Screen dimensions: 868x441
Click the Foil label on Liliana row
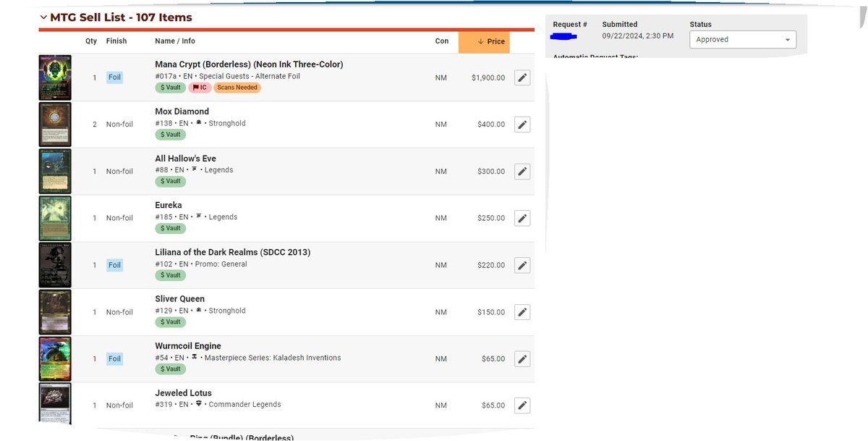114,265
